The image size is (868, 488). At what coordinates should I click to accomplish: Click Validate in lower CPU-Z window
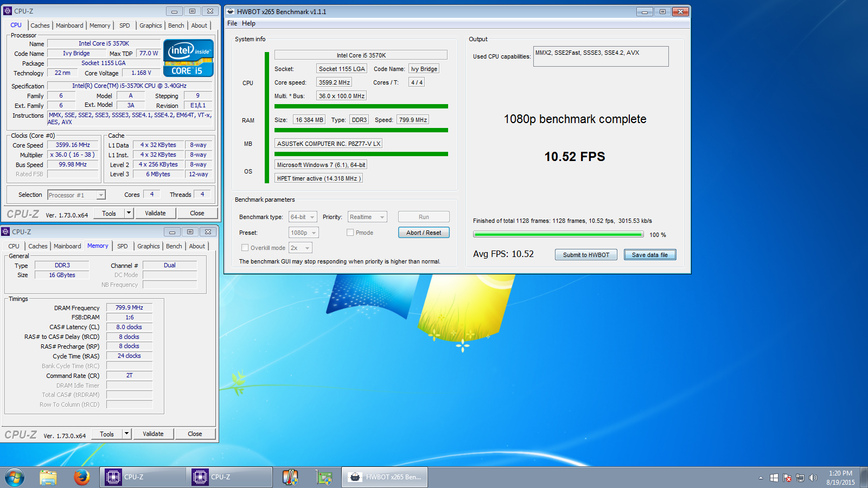[x=153, y=434]
